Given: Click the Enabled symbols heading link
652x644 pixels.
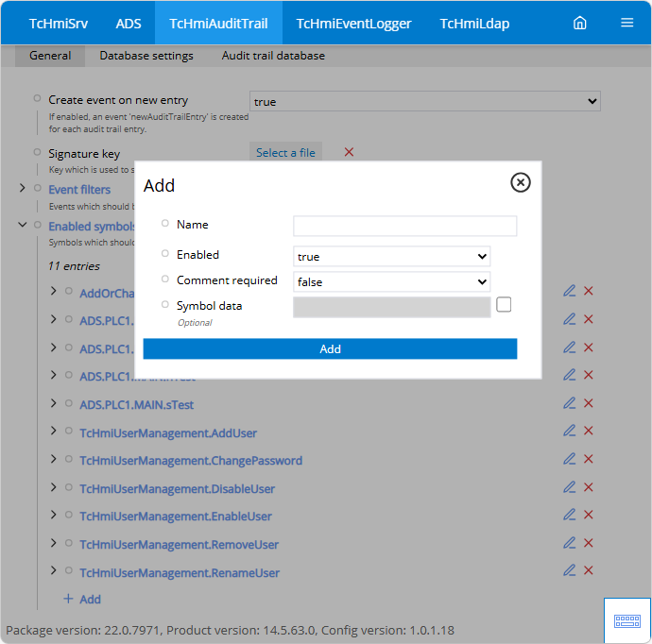Looking at the screenshot, I should tap(92, 226).
